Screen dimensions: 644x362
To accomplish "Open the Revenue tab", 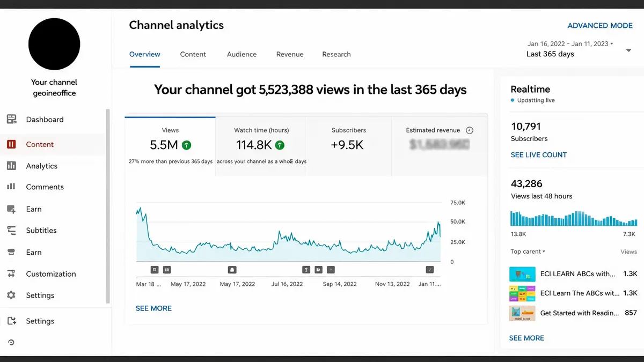I will coord(290,54).
